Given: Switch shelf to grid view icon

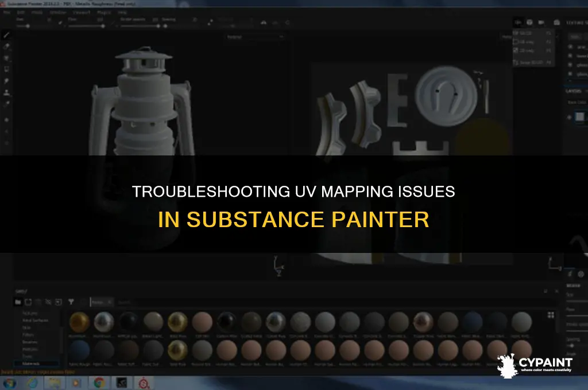Looking at the screenshot, I should pos(551,315).
